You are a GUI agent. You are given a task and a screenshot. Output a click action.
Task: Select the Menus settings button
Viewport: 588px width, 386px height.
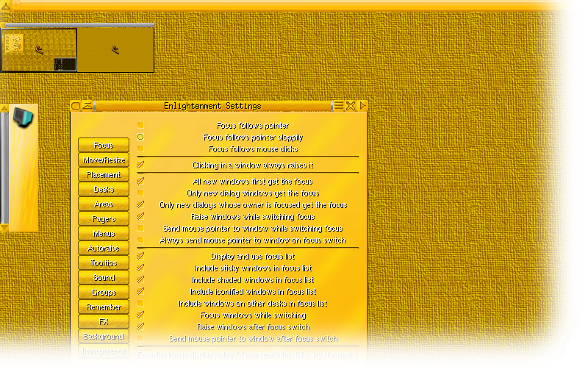coord(104,233)
